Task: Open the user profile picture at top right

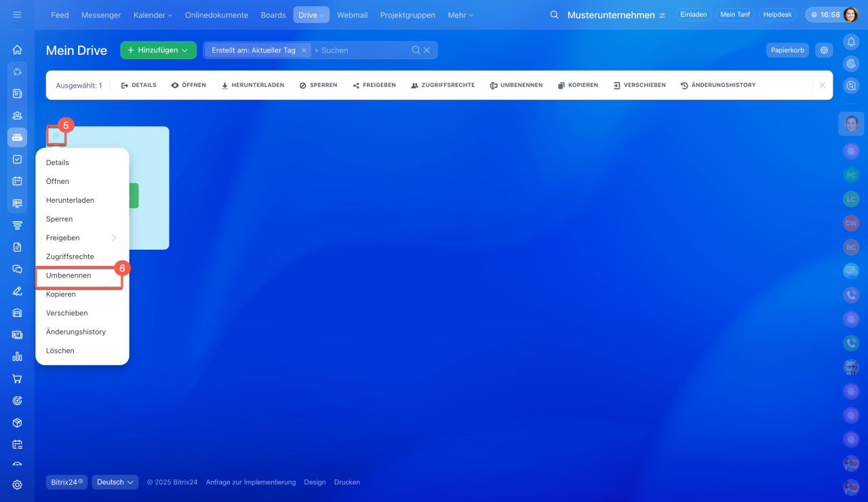Action: tap(850, 15)
